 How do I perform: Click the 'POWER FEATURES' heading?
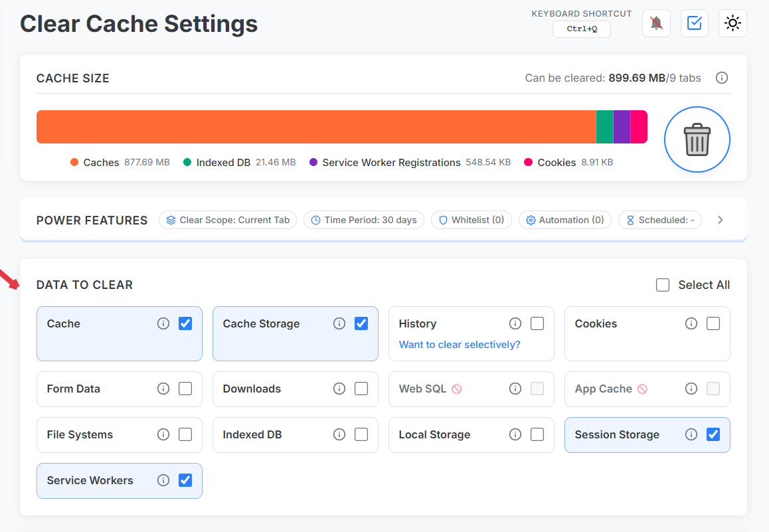pos(92,221)
